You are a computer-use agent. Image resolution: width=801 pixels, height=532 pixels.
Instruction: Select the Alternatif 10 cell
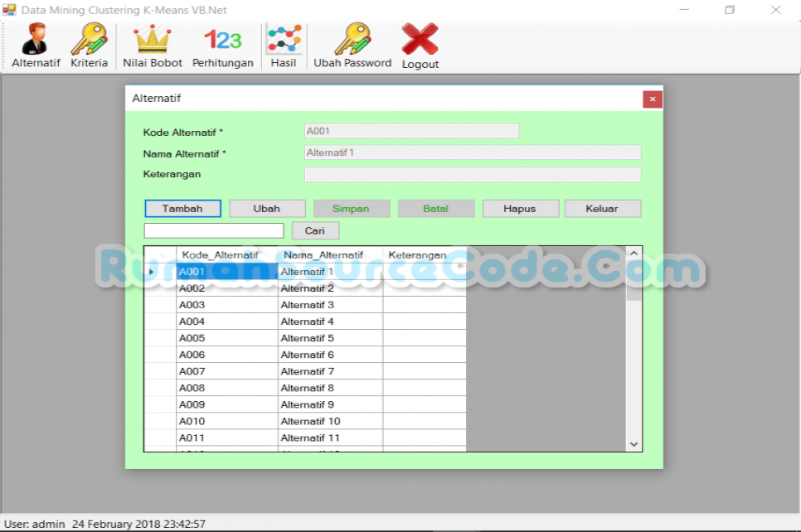(x=329, y=421)
